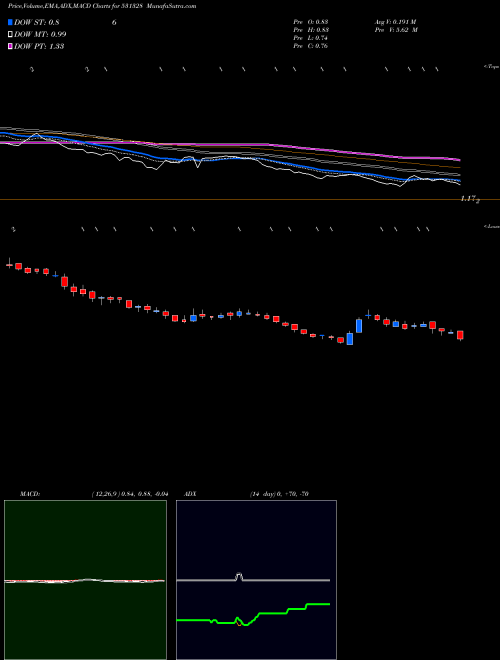
Task: Click the '<Lows' label on the right
Action: (491, 226)
